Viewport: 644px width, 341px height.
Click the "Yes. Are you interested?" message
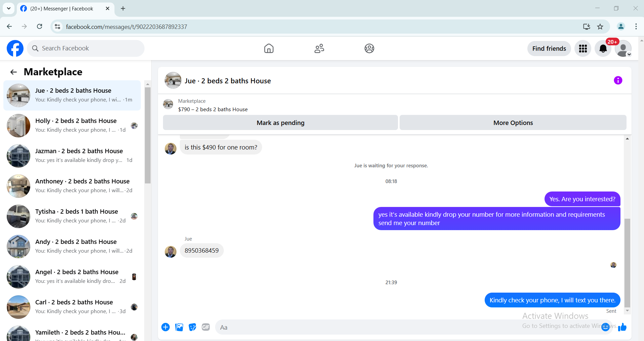[582, 199]
